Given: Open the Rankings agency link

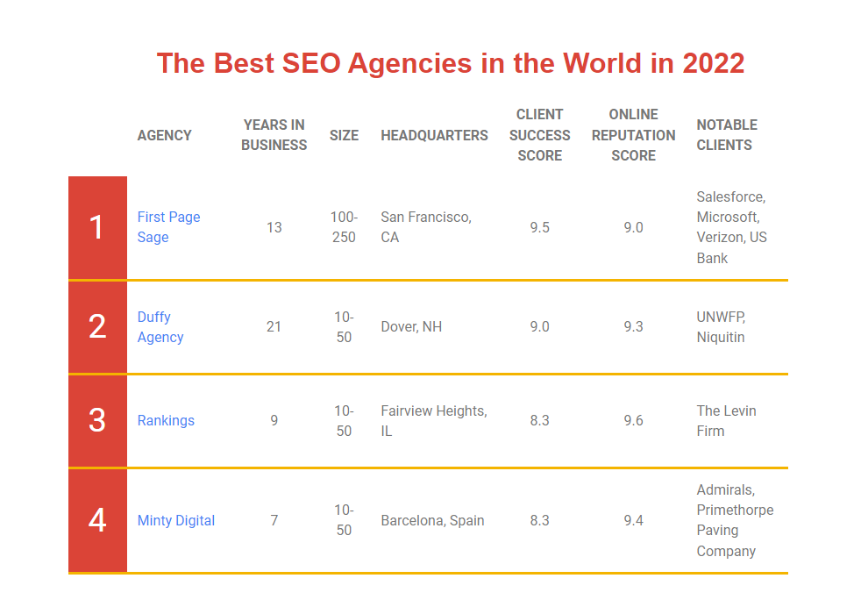Looking at the screenshot, I should pos(166,420).
